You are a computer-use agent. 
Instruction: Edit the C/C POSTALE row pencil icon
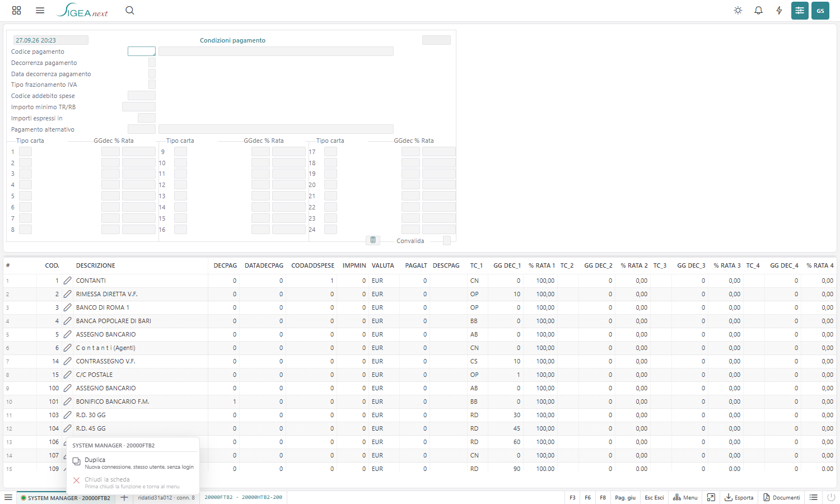pyautogui.click(x=67, y=375)
